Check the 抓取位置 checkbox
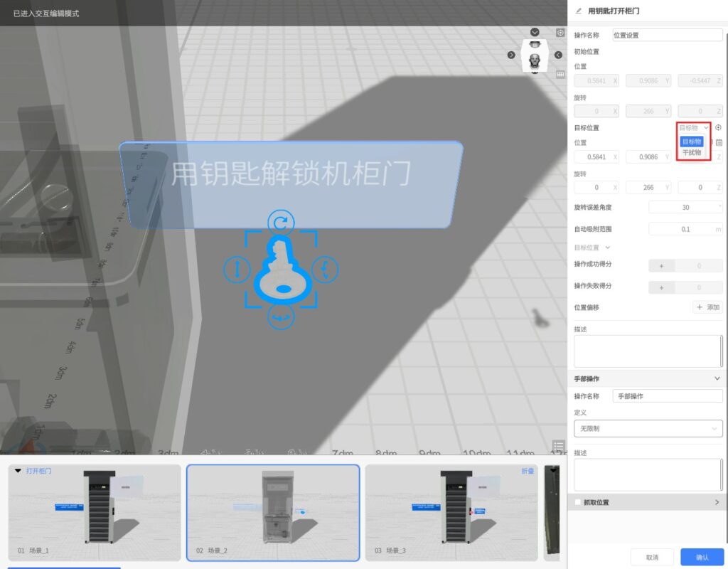This screenshot has width=728, height=569. coord(578,502)
